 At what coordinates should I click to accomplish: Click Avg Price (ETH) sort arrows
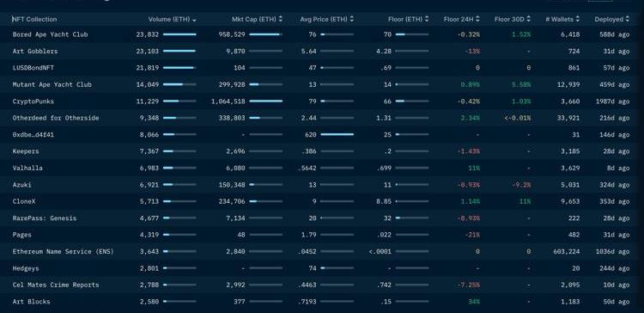point(352,19)
